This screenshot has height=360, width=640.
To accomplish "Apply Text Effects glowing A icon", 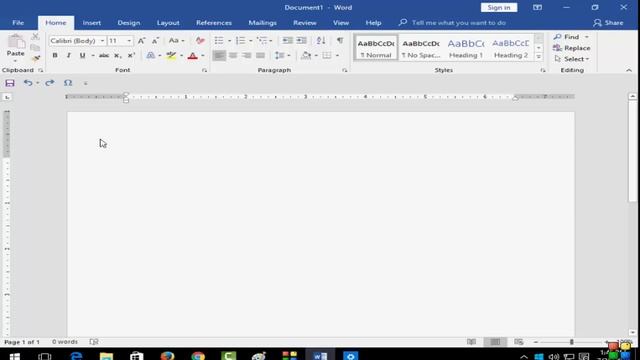I will click(x=151, y=56).
